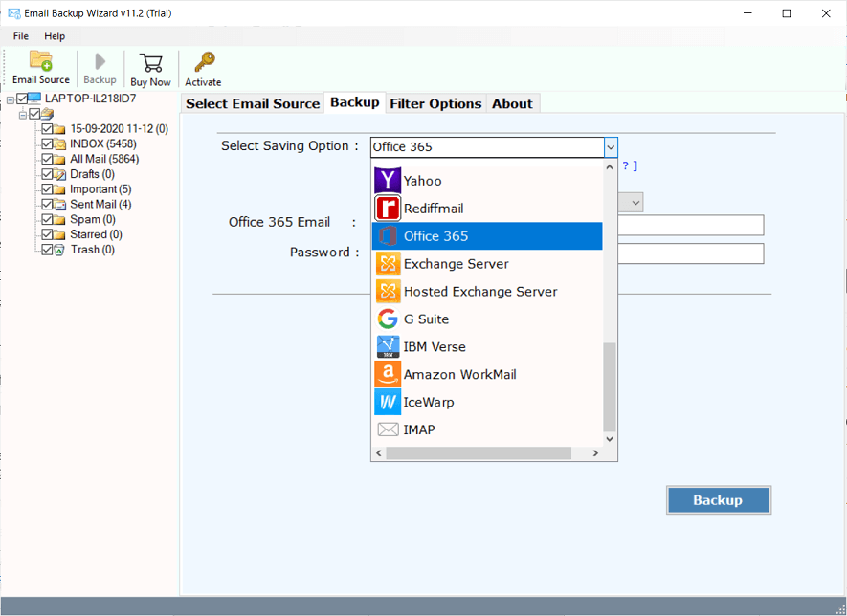Click the horizontal scrollbar thumb in dropdown

point(479,453)
